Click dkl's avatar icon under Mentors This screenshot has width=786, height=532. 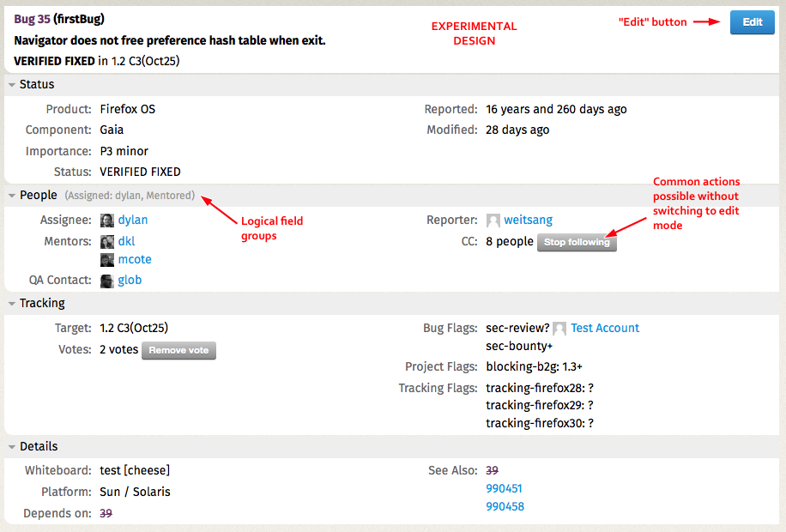(106, 242)
